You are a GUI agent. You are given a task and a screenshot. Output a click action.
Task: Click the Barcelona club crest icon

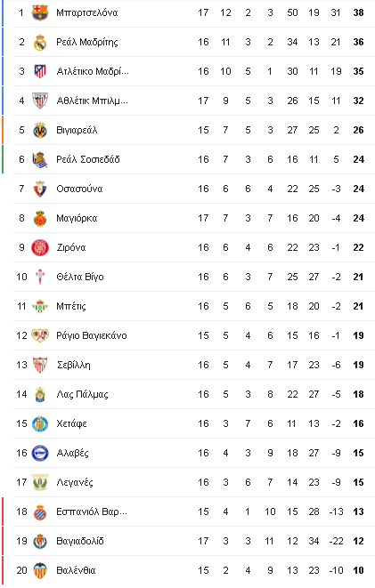coord(40,12)
